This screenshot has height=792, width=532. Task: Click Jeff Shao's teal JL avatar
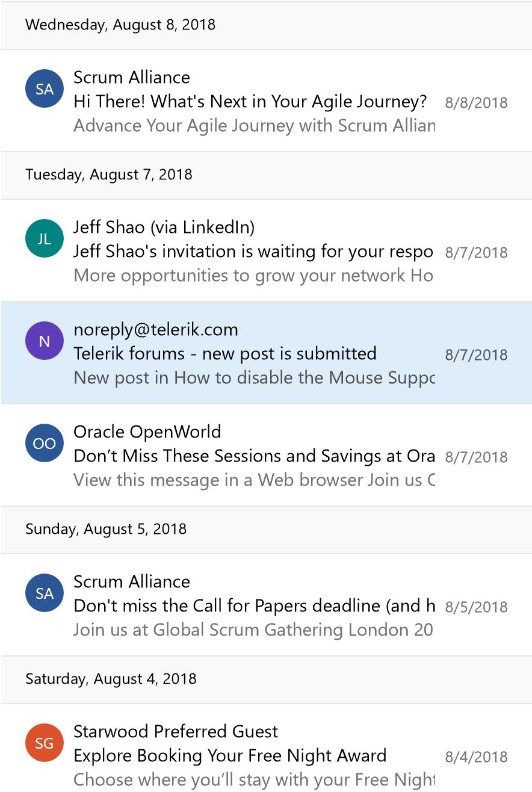45,239
